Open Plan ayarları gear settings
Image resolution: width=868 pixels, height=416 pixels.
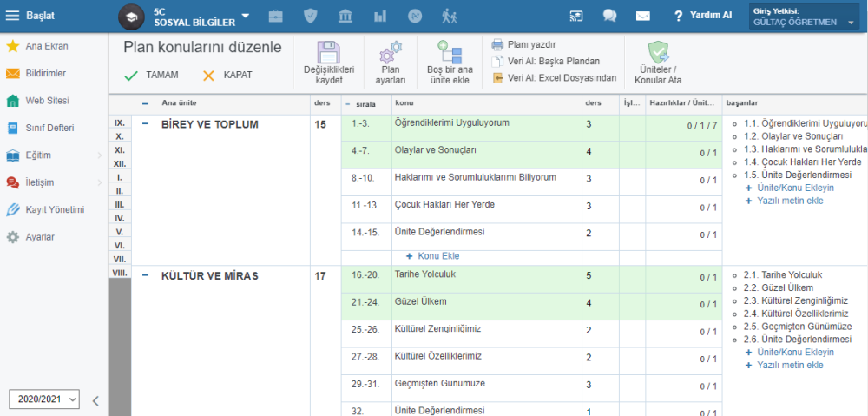[392, 63]
